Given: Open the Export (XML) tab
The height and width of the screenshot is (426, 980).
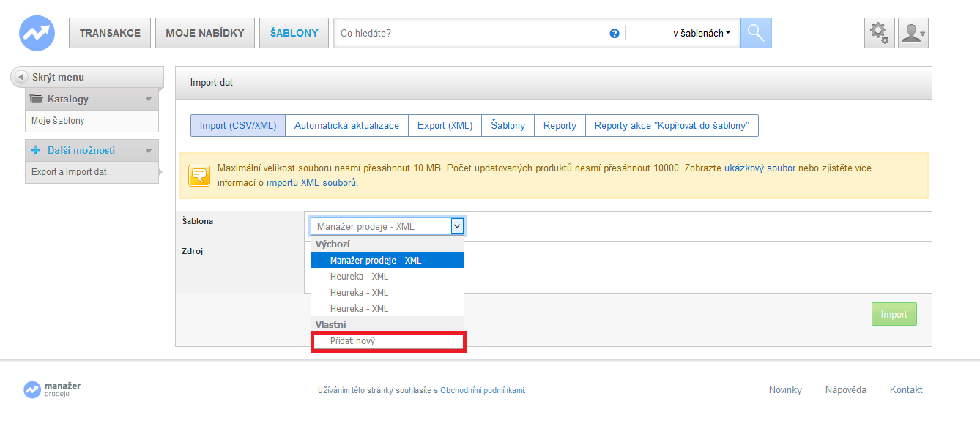Looking at the screenshot, I should coord(445,125).
